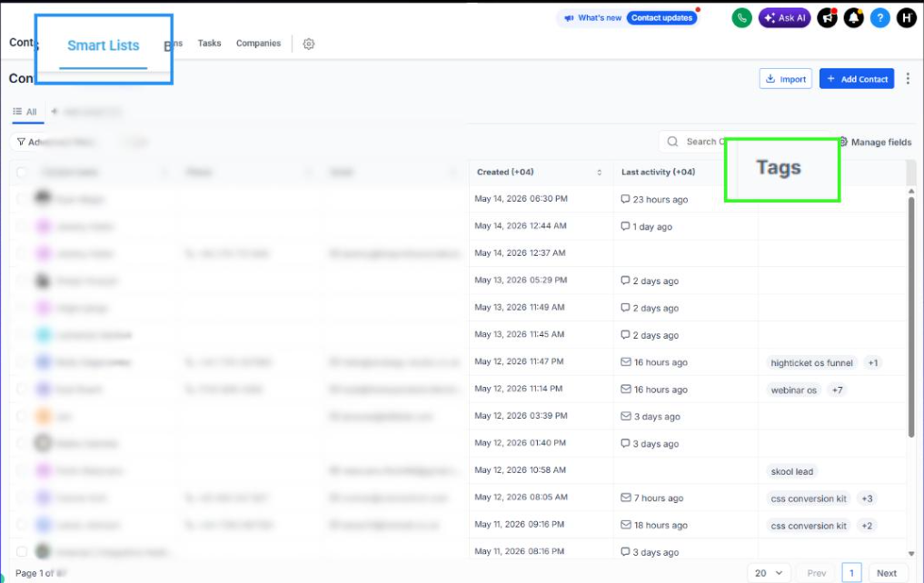
Task: Switch to the Companies tab
Action: coord(258,43)
